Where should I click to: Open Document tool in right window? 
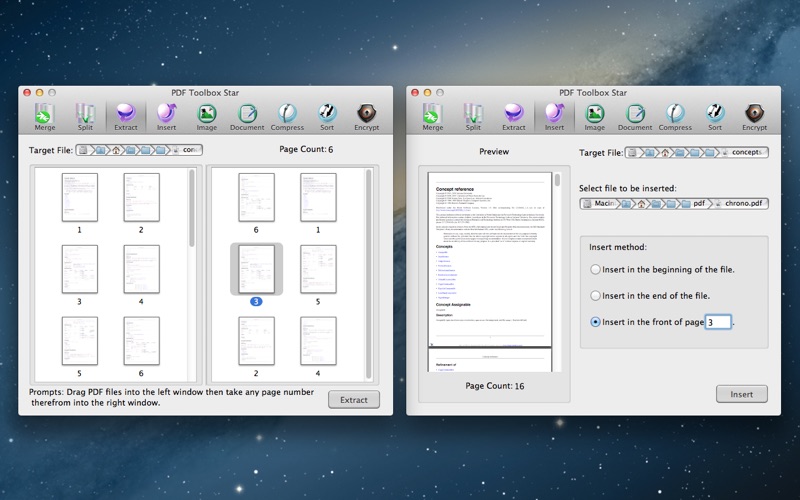(x=635, y=117)
